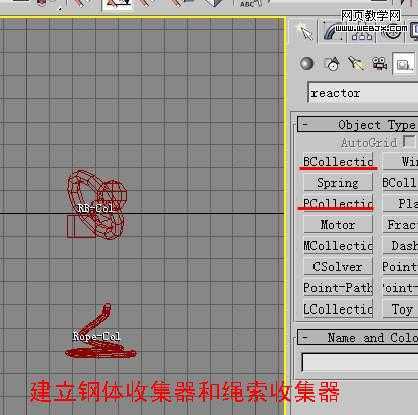Click the object name input field

click(x=360, y=363)
